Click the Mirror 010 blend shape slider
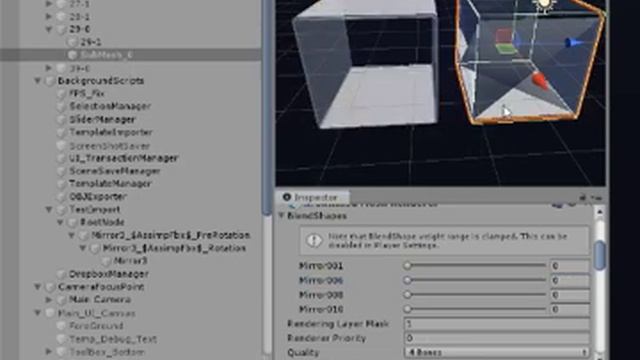 (476, 309)
